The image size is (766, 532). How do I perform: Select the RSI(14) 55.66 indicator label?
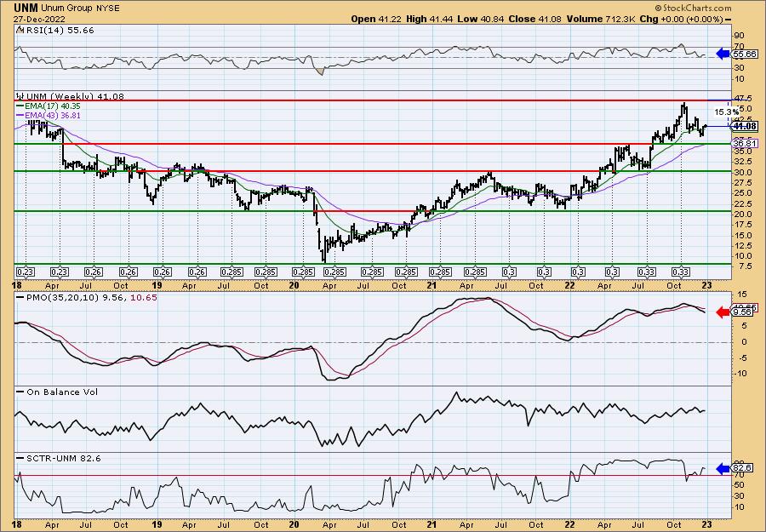point(55,30)
